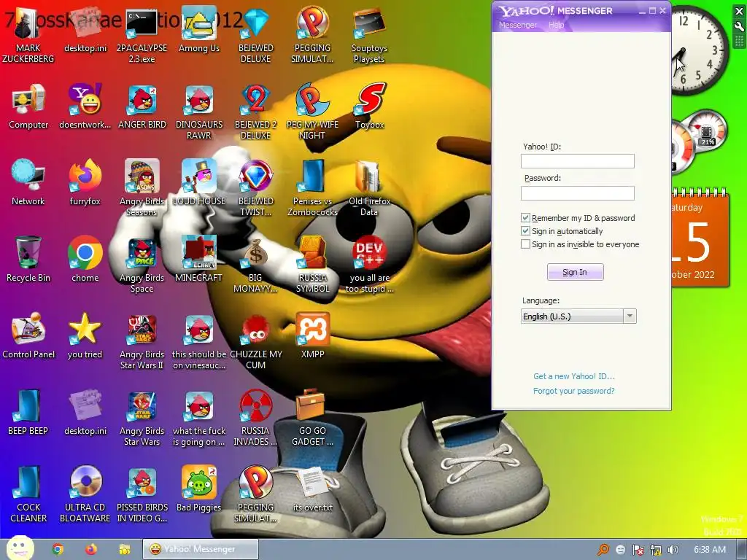Screen dimensions: 747x560
Task: Click the Computer desktop icon
Action: coord(28,106)
